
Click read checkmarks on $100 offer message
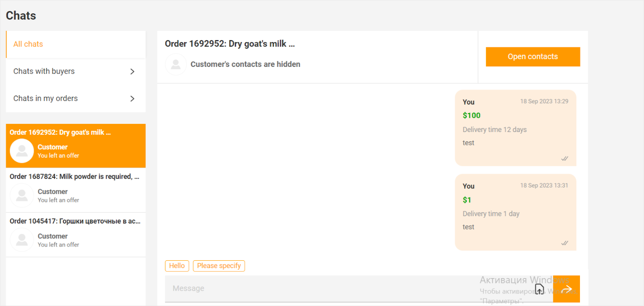coord(565,159)
